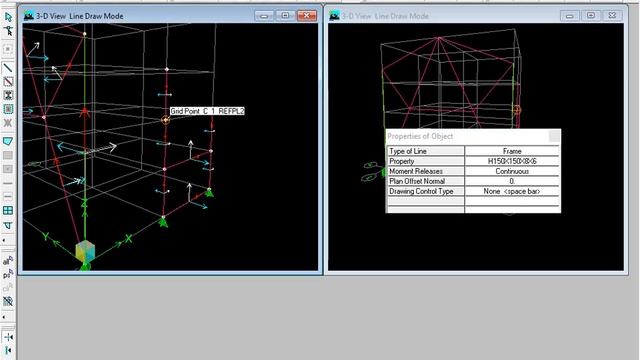Viewport: 640px width, 360px height.
Task: Minimize the left 3-D View window
Action: (x=264, y=16)
